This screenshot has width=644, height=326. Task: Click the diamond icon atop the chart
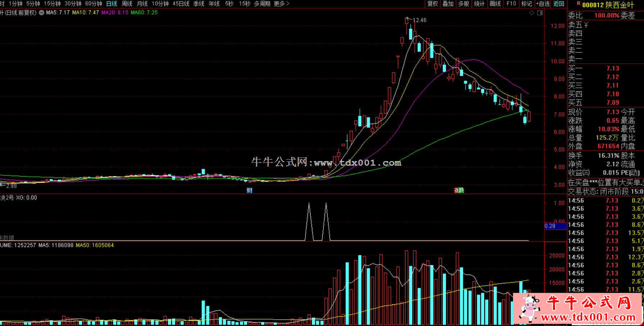(x=532, y=13)
